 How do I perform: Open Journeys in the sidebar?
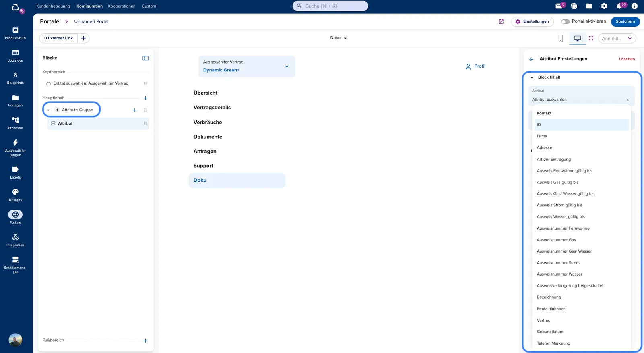[15, 56]
